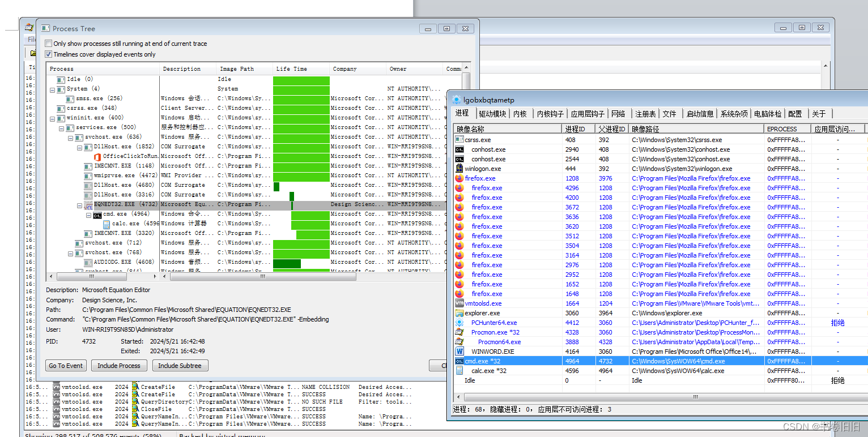Screen dimensions: 868x437
Task: Collapse the EQNEDT32.EXE (4732) node
Action: click(80, 204)
